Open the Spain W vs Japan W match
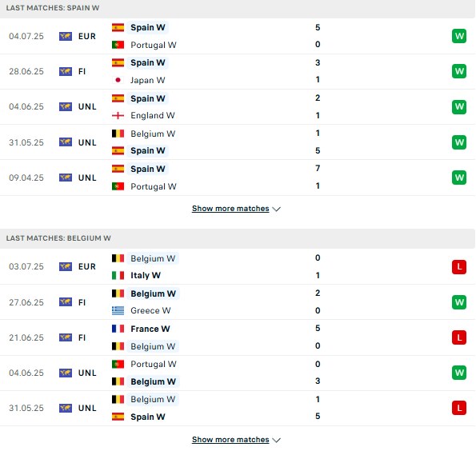476x455 pixels. click(238, 72)
